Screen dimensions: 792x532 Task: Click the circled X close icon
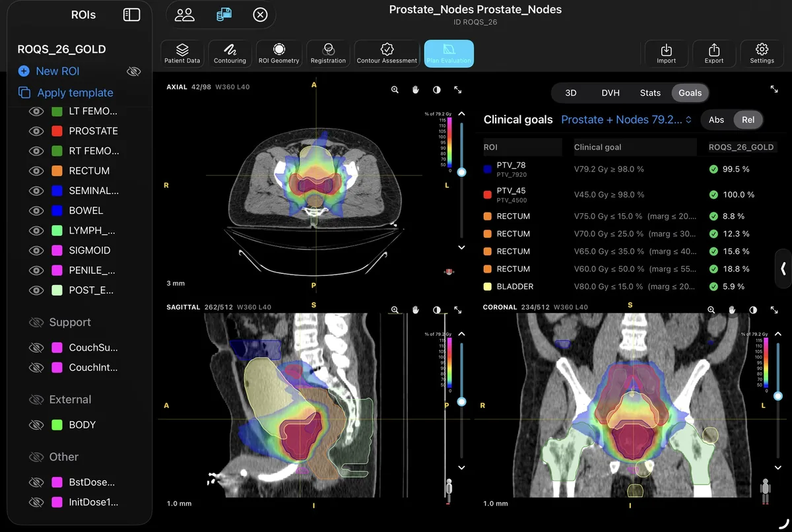click(x=260, y=15)
